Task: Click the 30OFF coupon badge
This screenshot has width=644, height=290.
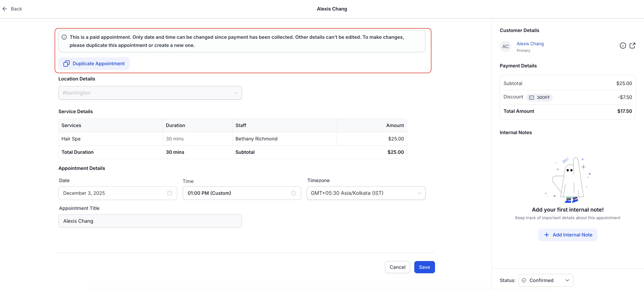Action: pos(539,98)
